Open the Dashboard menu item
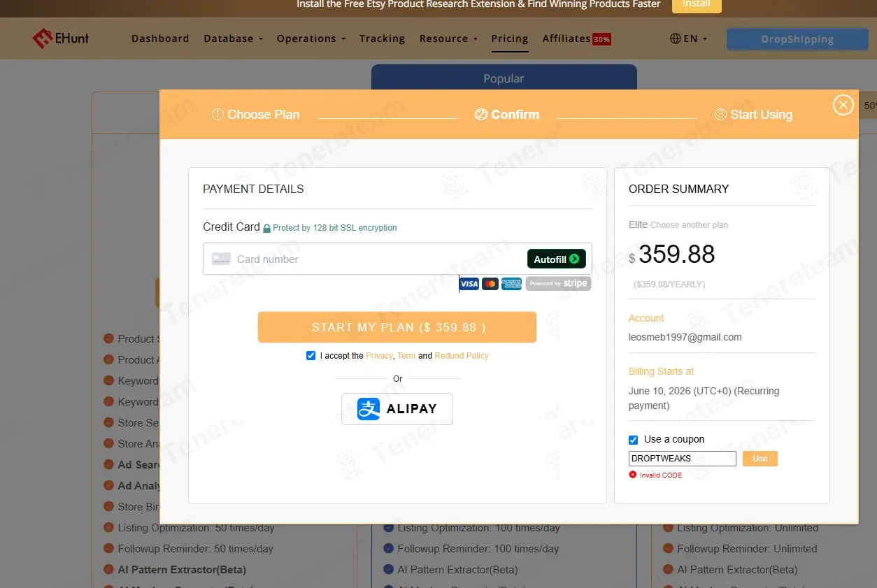The height and width of the screenshot is (588, 877). tap(160, 38)
